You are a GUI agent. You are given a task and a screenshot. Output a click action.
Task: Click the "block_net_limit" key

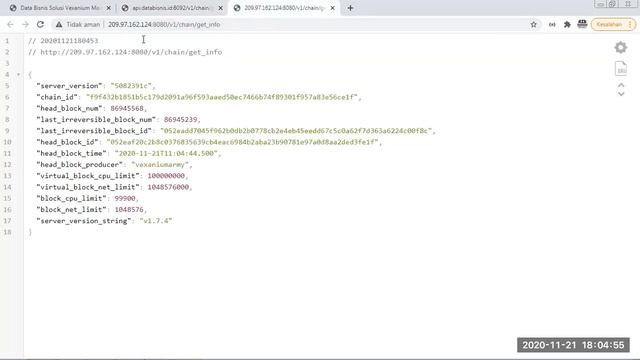point(71,209)
